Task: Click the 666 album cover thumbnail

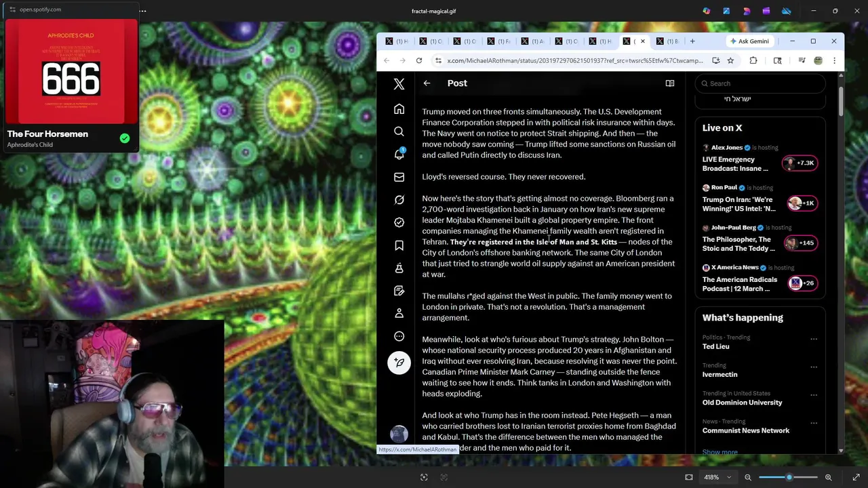Action: point(71,71)
